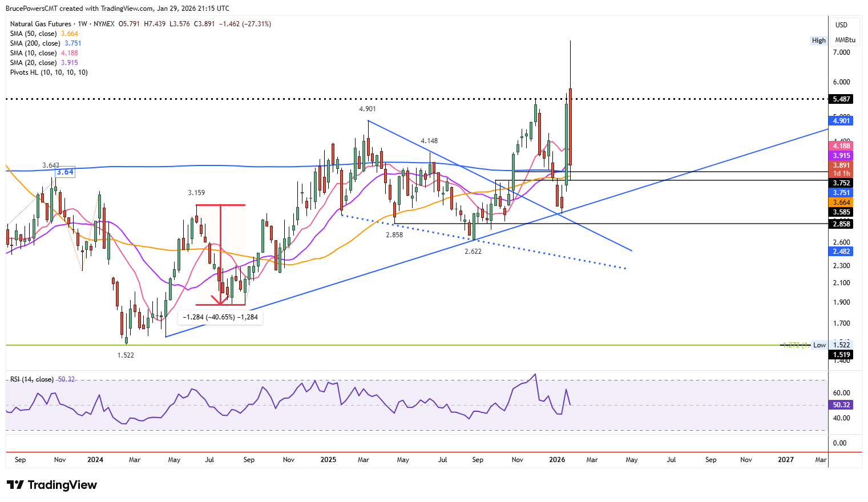Click the 2026 label on time axis

tap(557, 460)
